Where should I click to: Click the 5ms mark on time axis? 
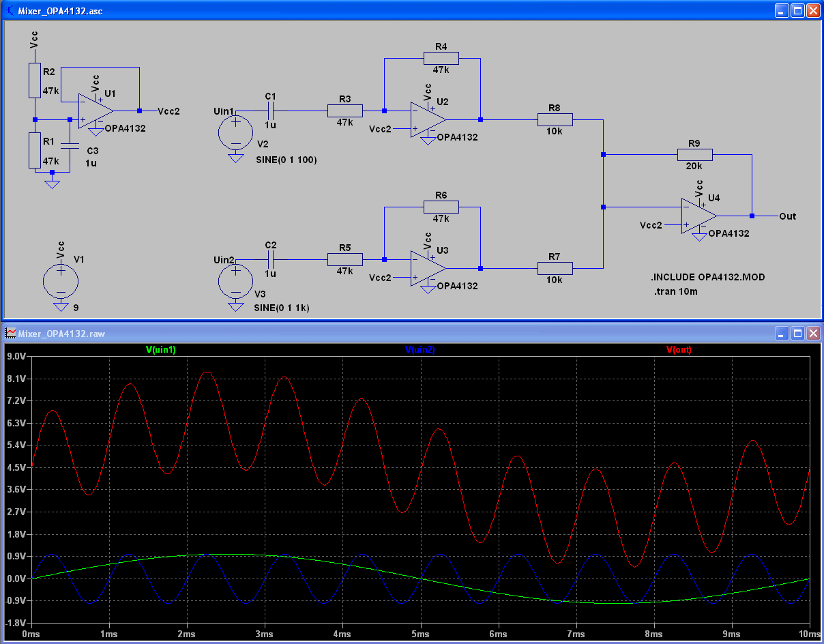[421, 634]
